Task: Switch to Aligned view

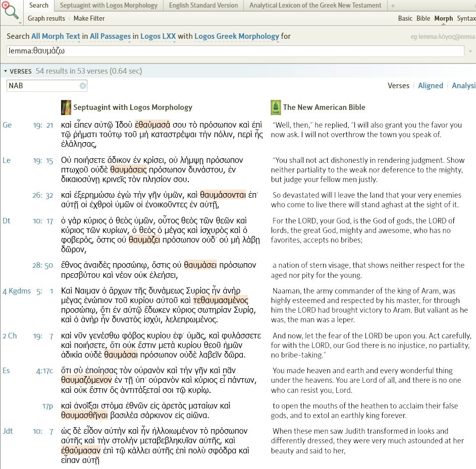Action: (431, 86)
